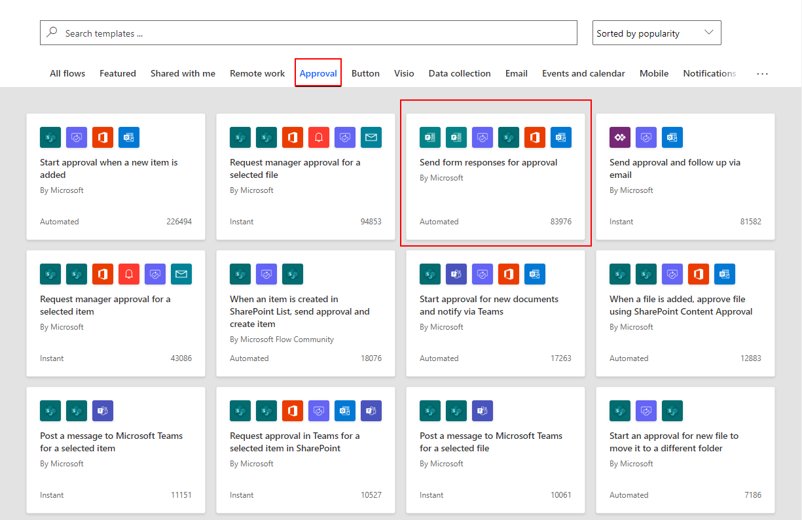
Task: Open Request manager approval for a selected file
Action: pos(305,176)
